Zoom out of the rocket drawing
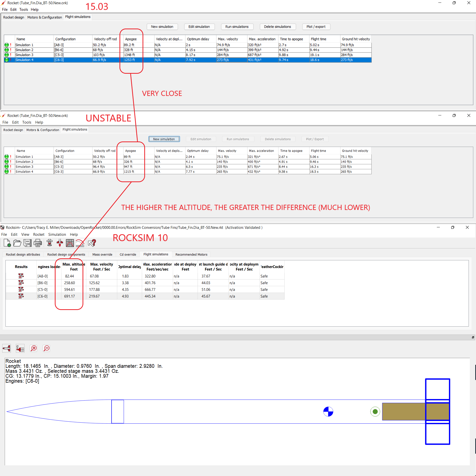 [46, 348]
